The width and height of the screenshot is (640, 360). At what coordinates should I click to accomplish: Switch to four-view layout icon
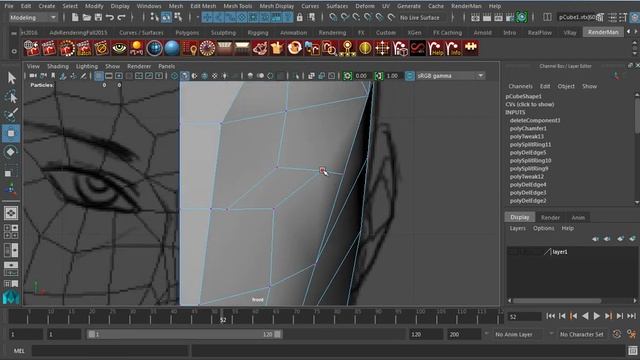[11, 231]
